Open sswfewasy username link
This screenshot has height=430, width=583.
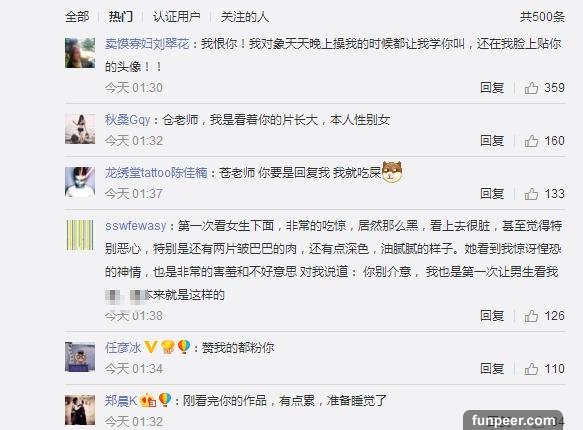tap(135, 226)
